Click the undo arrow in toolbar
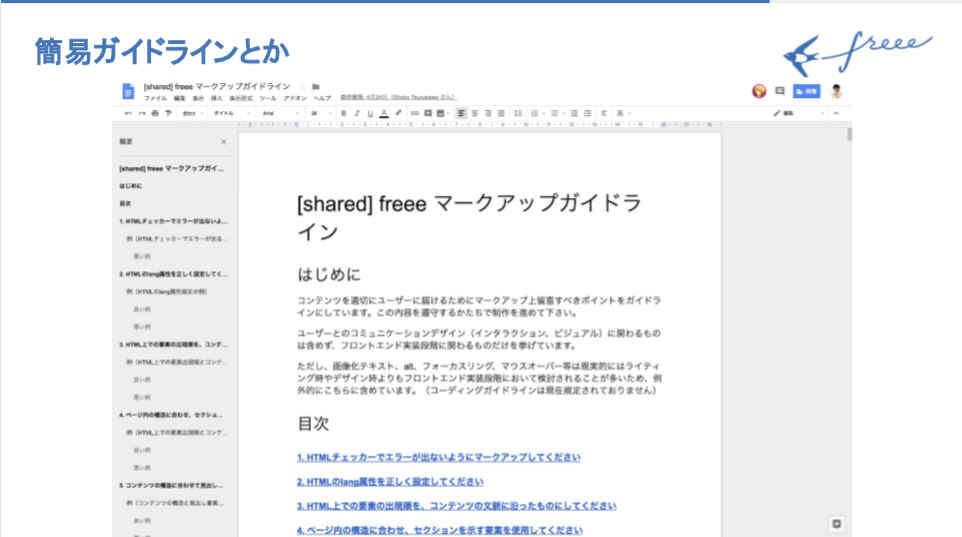The image size is (962, 537). (x=128, y=113)
